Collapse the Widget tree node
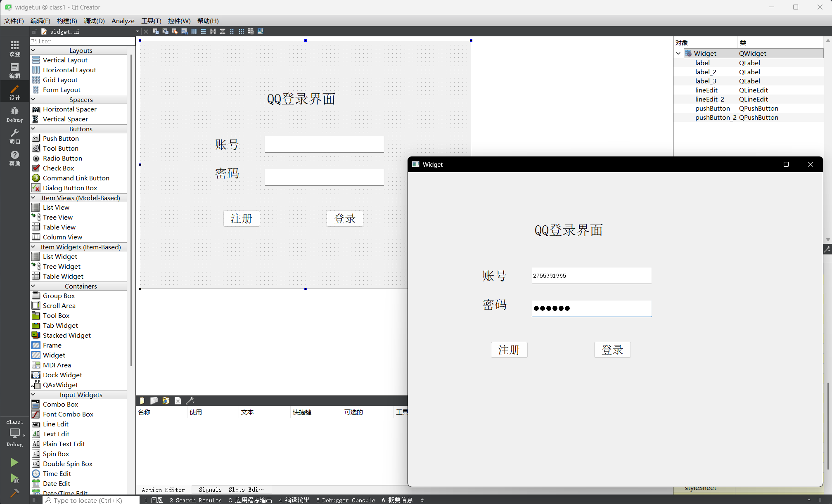 [678, 54]
